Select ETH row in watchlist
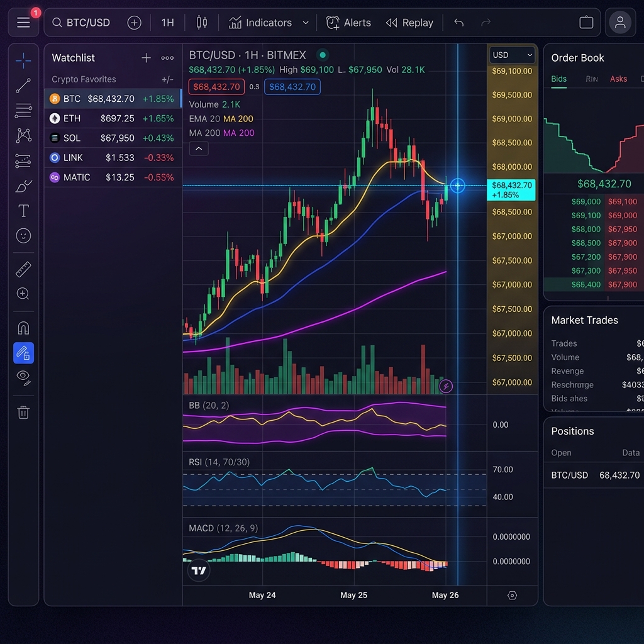The width and height of the screenshot is (644, 644). coord(113,118)
